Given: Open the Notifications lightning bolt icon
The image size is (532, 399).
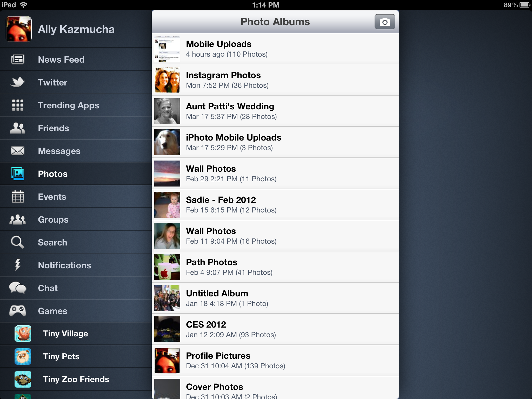Looking at the screenshot, I should click(17, 265).
